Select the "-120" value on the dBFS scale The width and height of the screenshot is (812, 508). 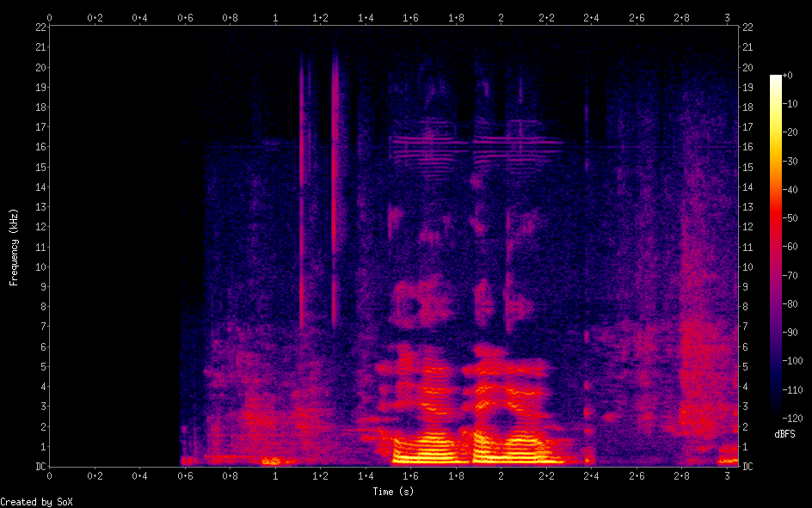792,419
